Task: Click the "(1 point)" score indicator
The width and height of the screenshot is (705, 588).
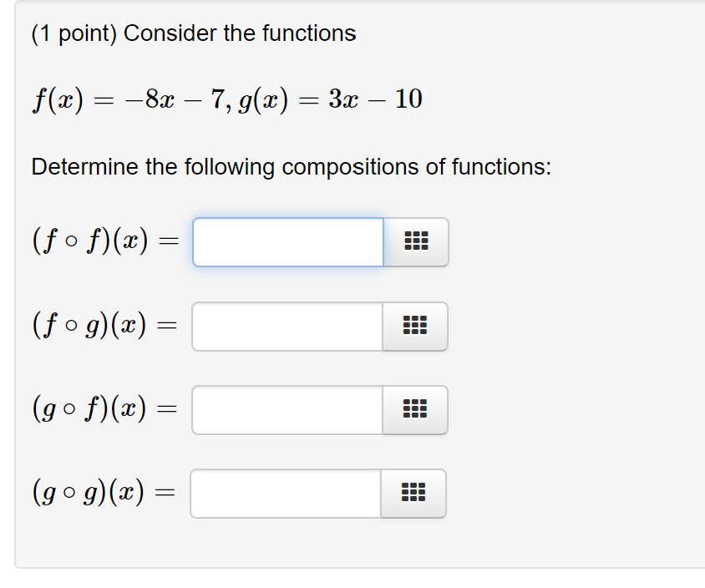Action: [74, 33]
